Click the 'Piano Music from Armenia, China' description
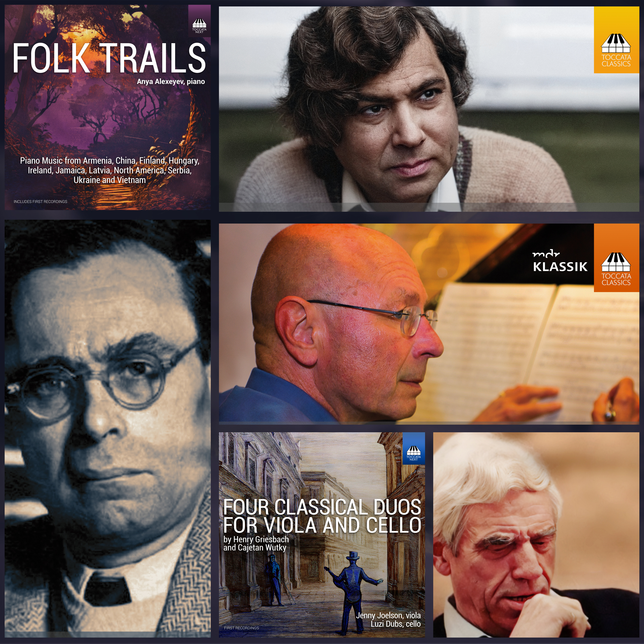Image resolution: width=644 pixels, height=644 pixels. (110, 170)
